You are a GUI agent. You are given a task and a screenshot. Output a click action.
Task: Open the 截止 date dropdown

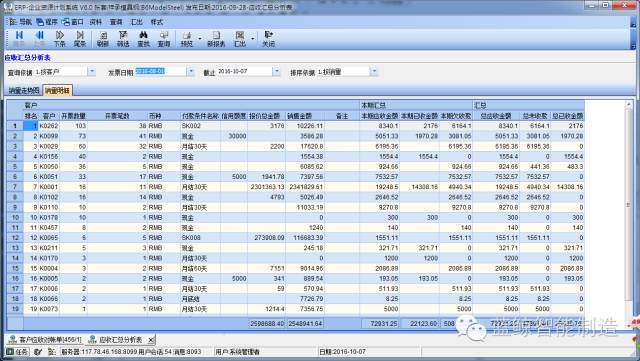click(x=276, y=72)
